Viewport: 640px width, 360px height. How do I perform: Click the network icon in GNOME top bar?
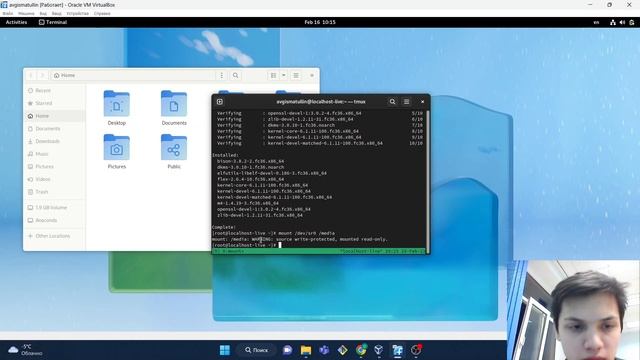(x=613, y=22)
